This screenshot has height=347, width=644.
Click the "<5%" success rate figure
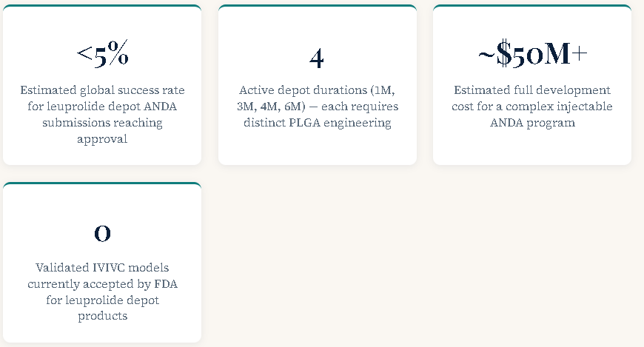pyautogui.click(x=102, y=55)
